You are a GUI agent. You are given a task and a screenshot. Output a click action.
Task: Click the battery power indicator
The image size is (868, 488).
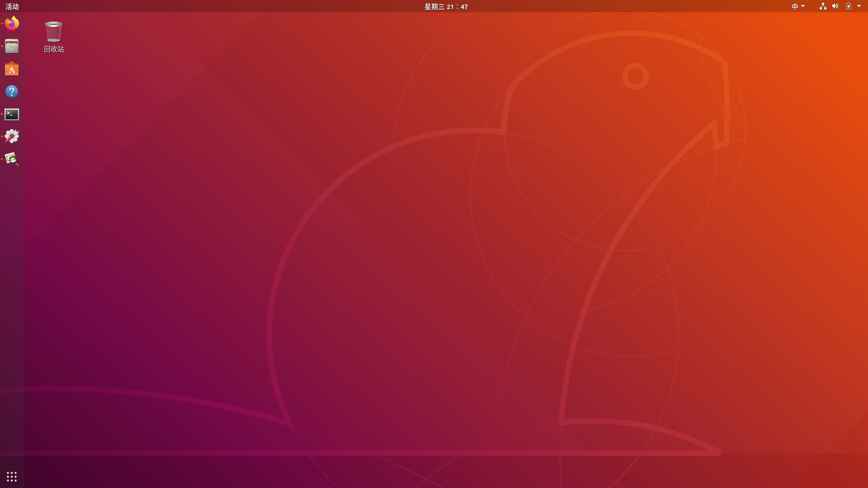[x=849, y=6]
